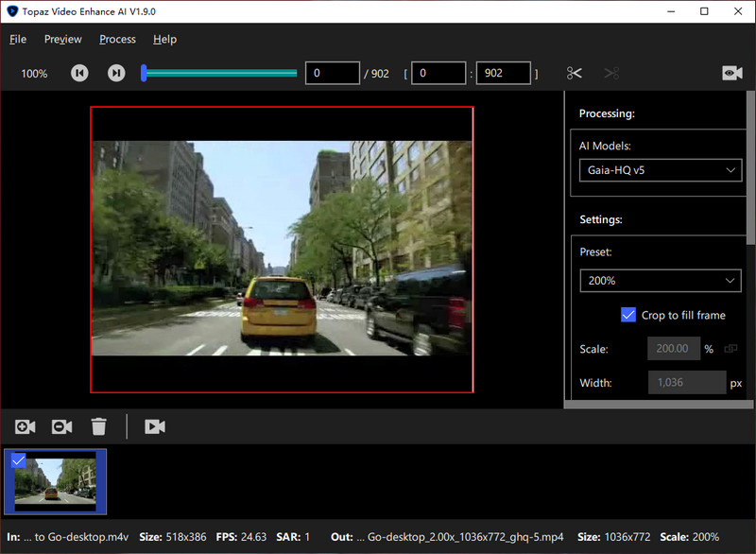The width and height of the screenshot is (756, 554).
Task: Click the trim start frame field
Action: point(438,74)
